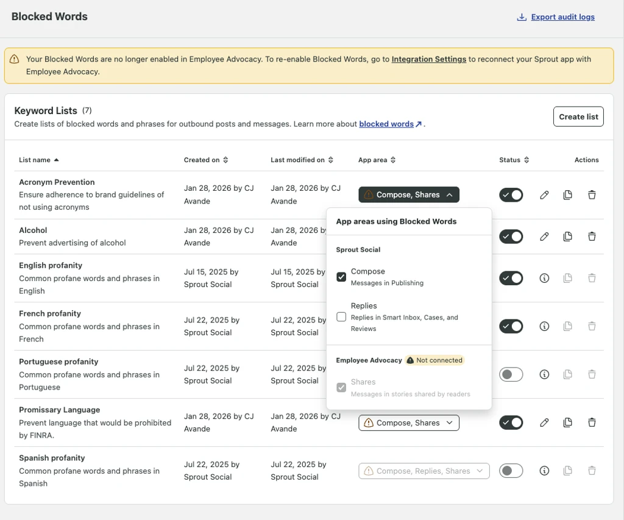
Task: Click English profanity list name
Action: (x=51, y=265)
